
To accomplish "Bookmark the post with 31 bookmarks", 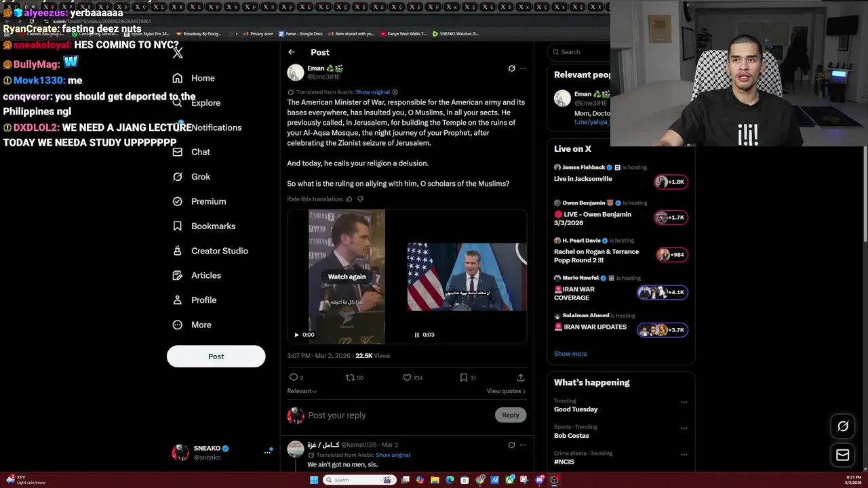I will click(464, 378).
